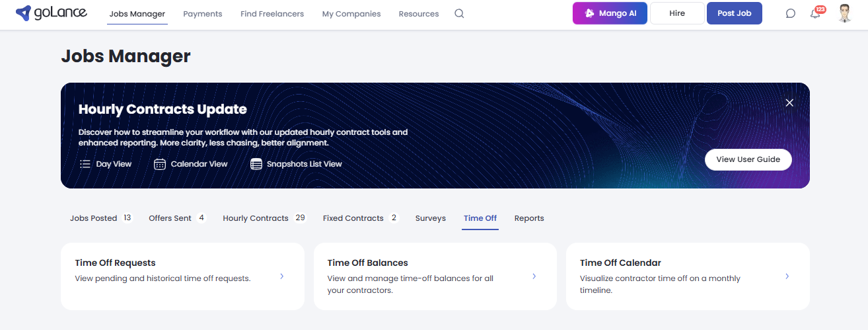Viewport: 868px width, 330px height.
Task: Open the Reports tab
Action: click(529, 218)
